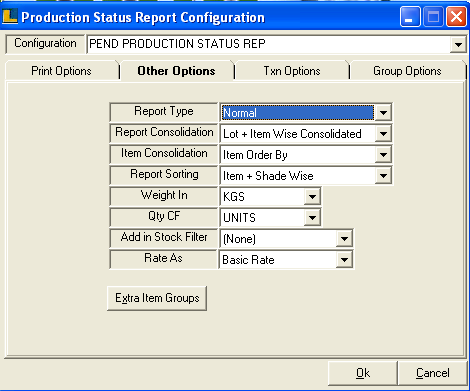Dismiss the dialog with Cancel
470x391 pixels.
[x=432, y=373]
